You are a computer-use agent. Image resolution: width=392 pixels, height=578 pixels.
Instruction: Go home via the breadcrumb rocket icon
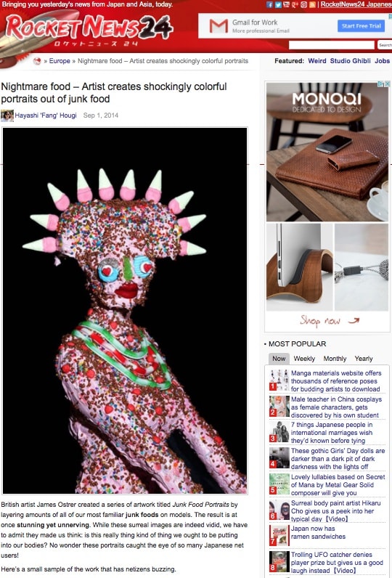point(37,61)
